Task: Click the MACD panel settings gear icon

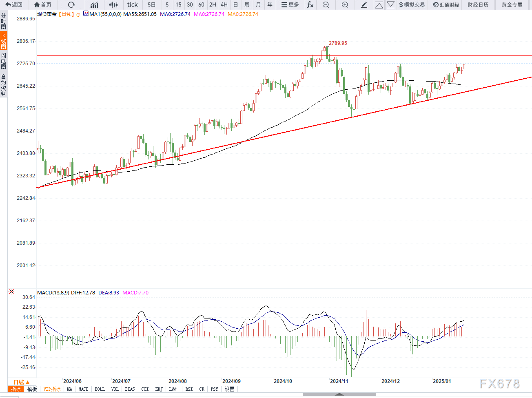Action: pyautogui.click(x=11, y=292)
